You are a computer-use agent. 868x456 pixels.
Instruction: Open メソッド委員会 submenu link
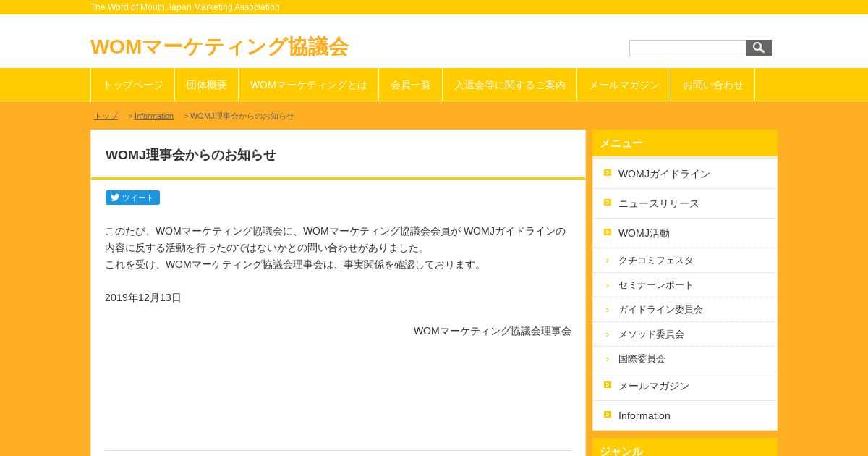685,334
